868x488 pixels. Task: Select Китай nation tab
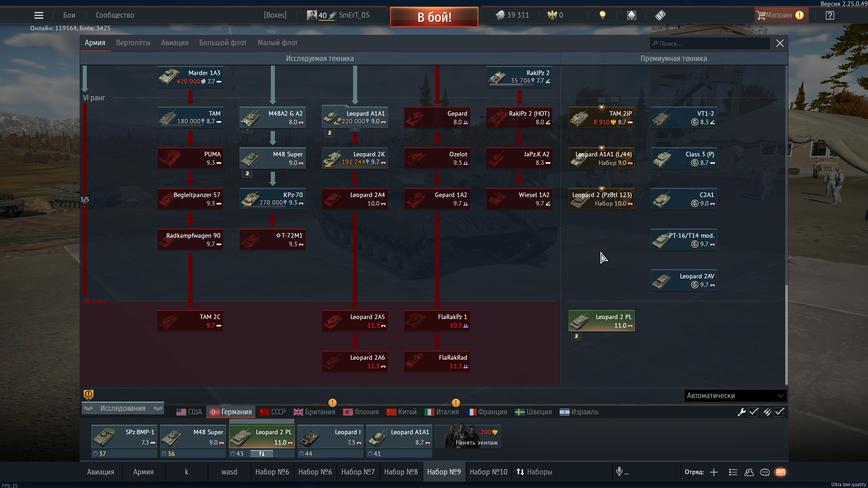click(x=401, y=412)
